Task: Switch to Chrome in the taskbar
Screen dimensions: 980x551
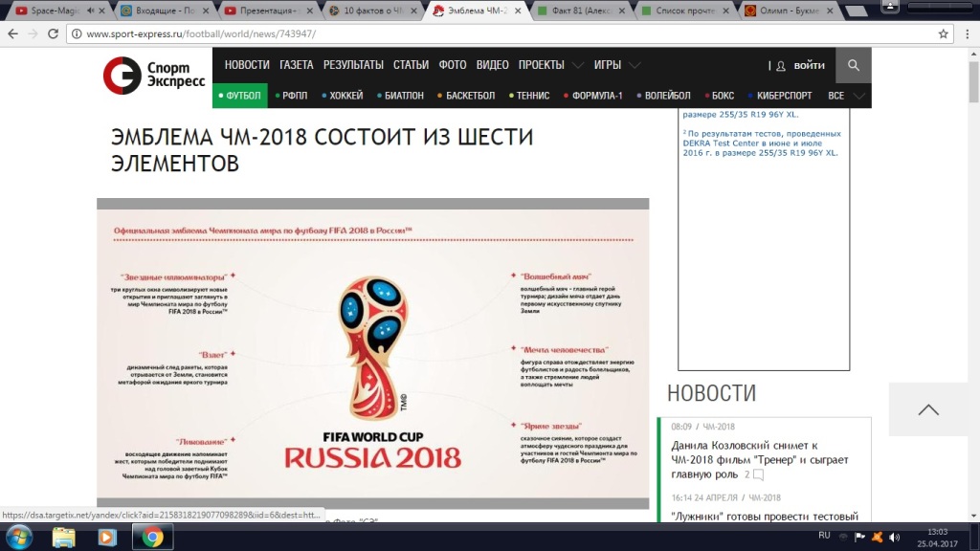Action: 152,538
